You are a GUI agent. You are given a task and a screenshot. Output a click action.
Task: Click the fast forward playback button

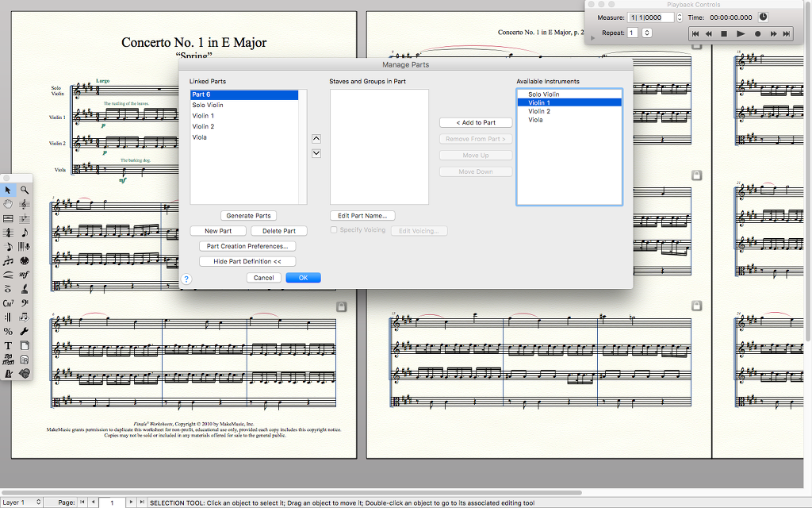[773, 33]
